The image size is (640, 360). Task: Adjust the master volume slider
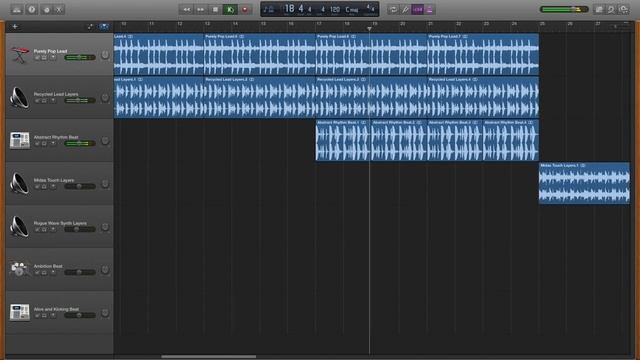564,9
